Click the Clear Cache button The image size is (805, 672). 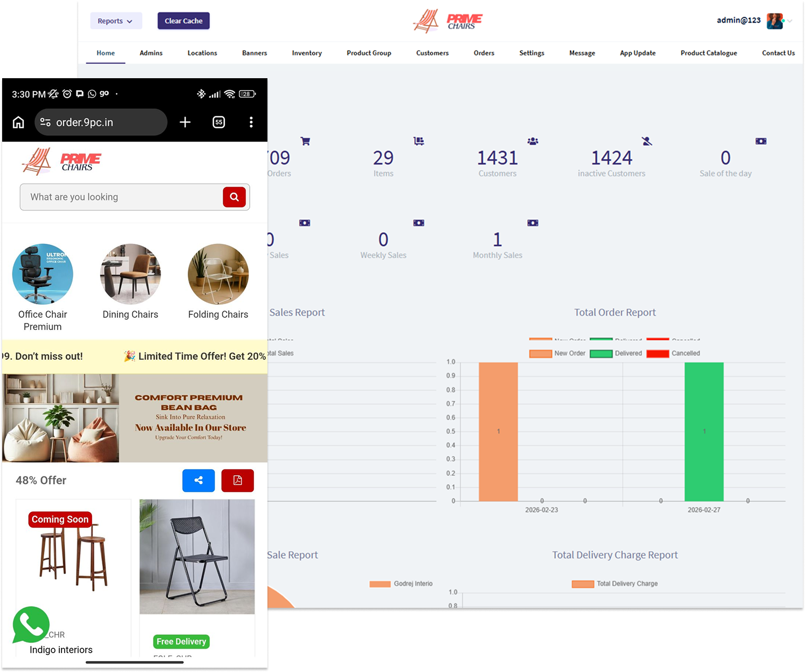point(183,21)
